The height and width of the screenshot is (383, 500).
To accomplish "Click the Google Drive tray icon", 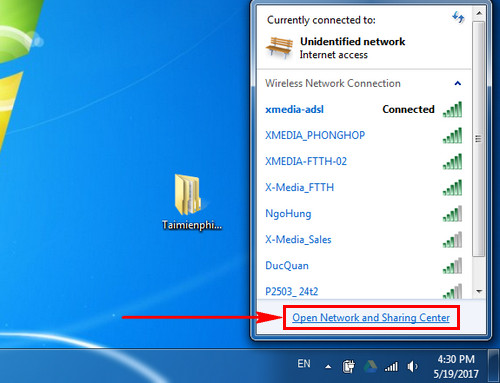I will tap(370, 367).
